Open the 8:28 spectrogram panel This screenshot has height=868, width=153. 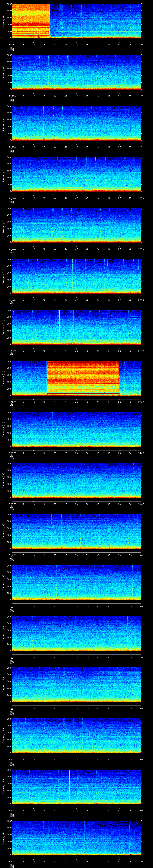pyautogui.click(x=76, y=736)
